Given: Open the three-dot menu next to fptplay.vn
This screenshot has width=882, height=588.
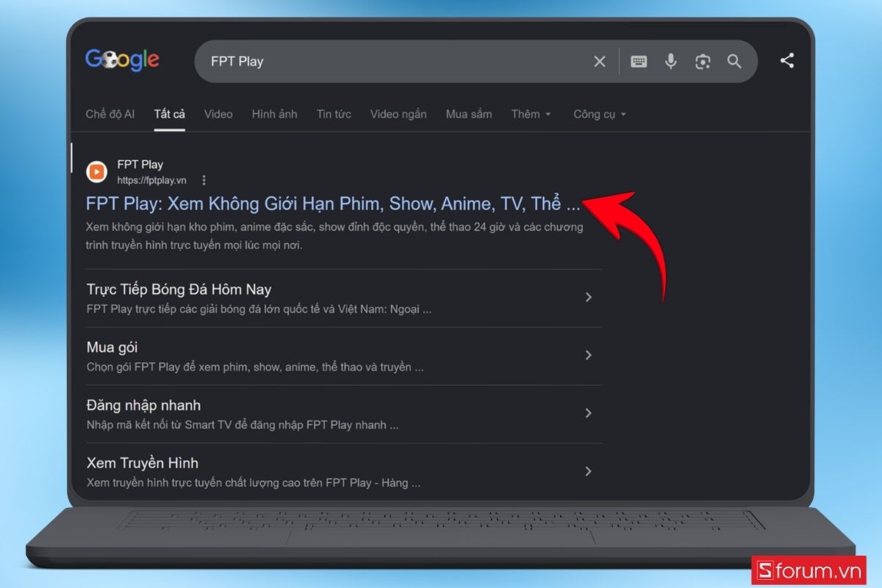Looking at the screenshot, I should [x=204, y=180].
